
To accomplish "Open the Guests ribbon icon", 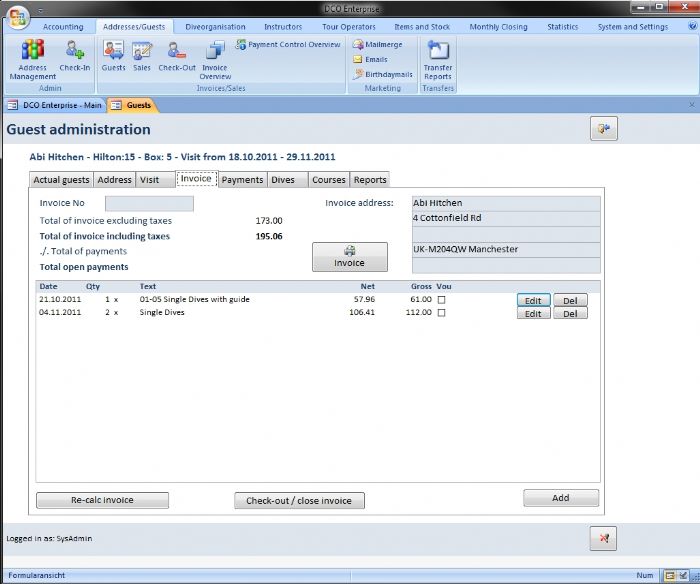I will tap(113, 56).
